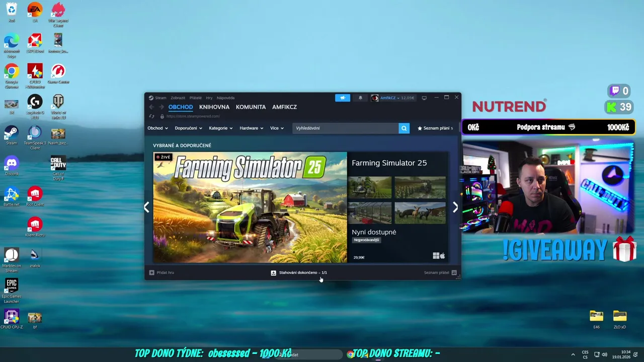644x362 pixels.
Task: Open the Steam announcements megaphone button
Action: [343, 98]
